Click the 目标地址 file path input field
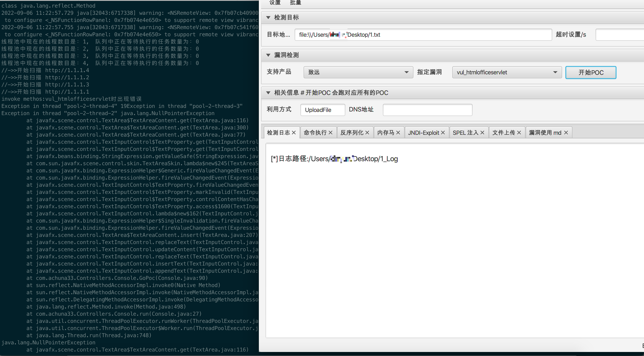Viewport: 644px width, 356px height. coord(423,35)
